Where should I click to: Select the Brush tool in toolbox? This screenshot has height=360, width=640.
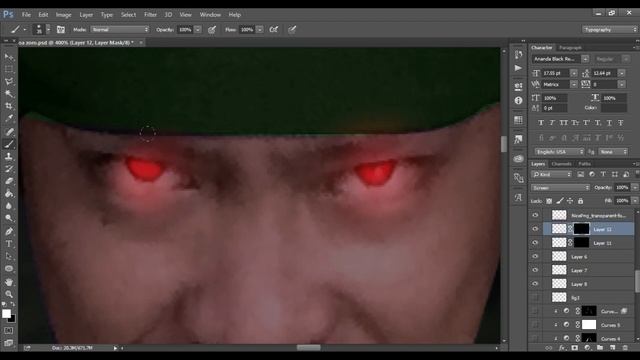(9, 144)
